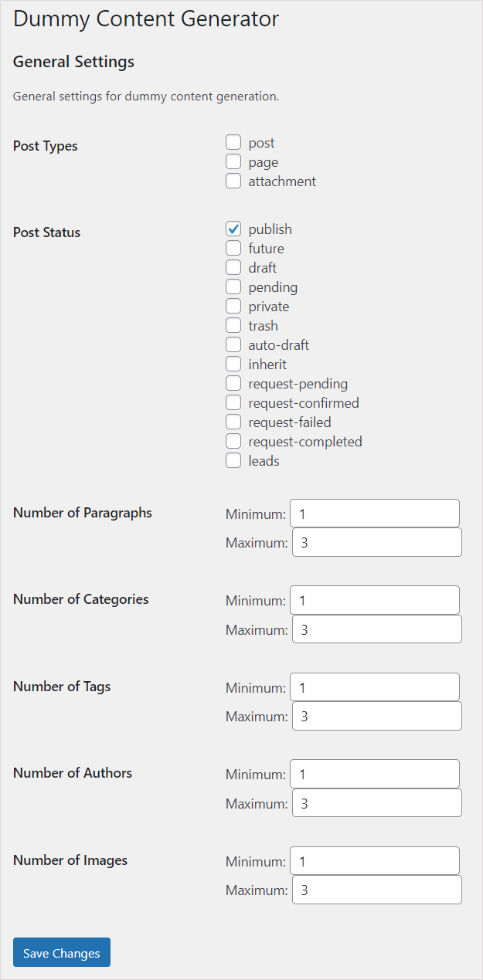Check the request-failed status option
This screenshot has width=483, height=980.
(233, 422)
